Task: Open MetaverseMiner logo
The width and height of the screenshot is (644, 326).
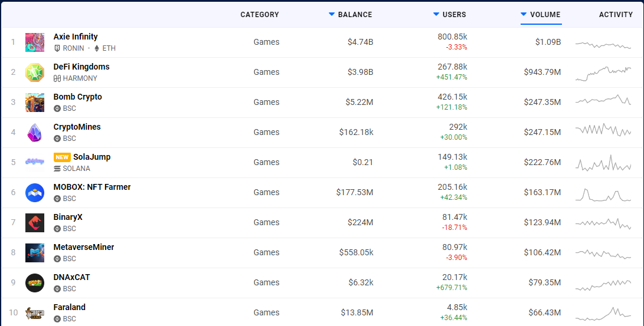Action: 34,252
